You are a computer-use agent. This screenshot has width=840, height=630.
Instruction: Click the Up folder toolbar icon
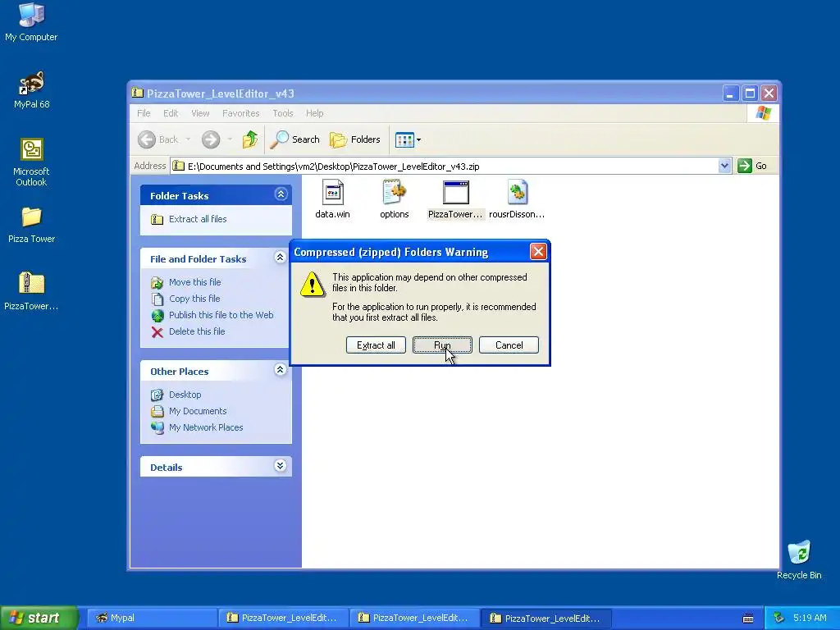250,139
